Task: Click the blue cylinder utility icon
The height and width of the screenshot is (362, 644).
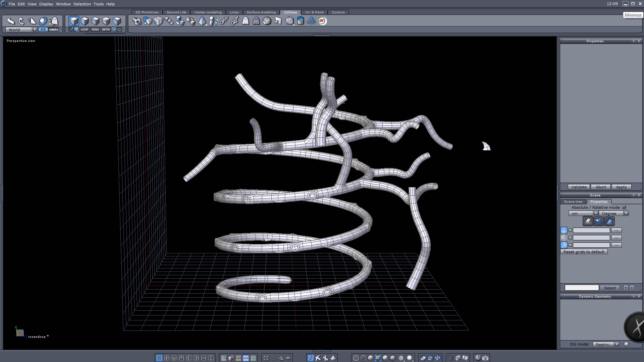Action: click(x=301, y=21)
